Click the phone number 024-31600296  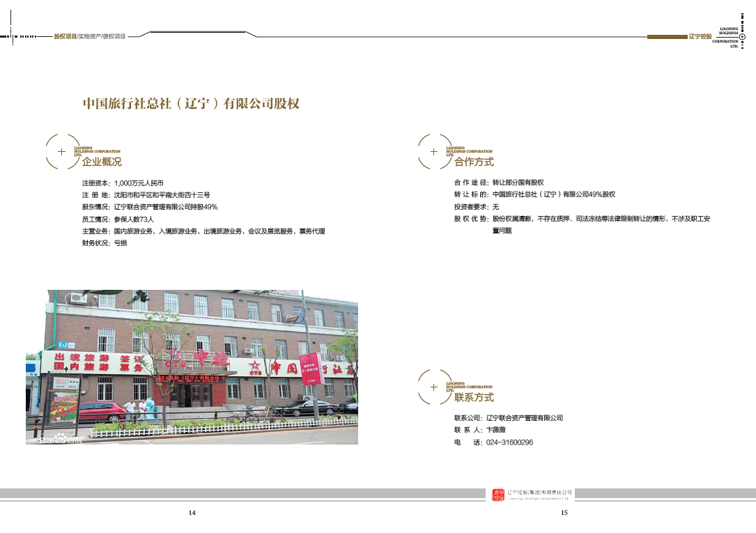click(x=509, y=442)
